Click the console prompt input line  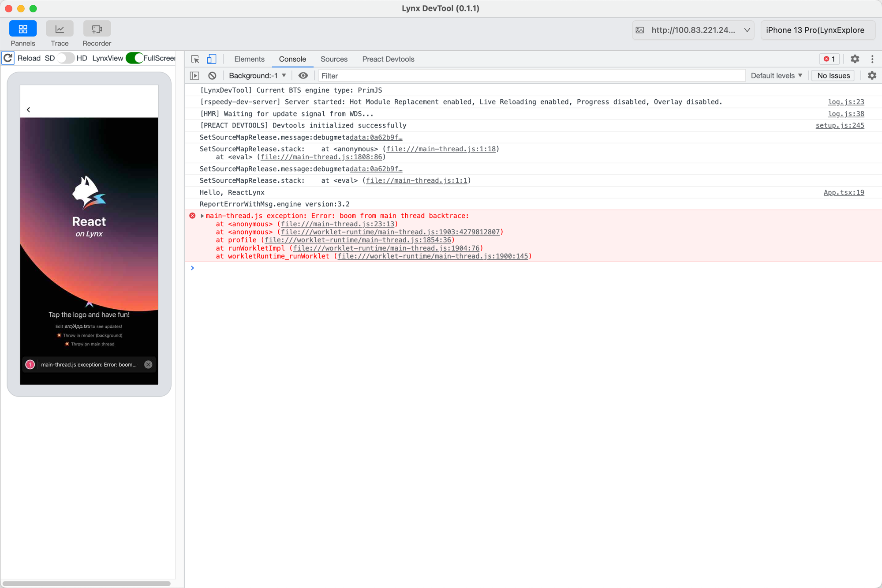534,268
